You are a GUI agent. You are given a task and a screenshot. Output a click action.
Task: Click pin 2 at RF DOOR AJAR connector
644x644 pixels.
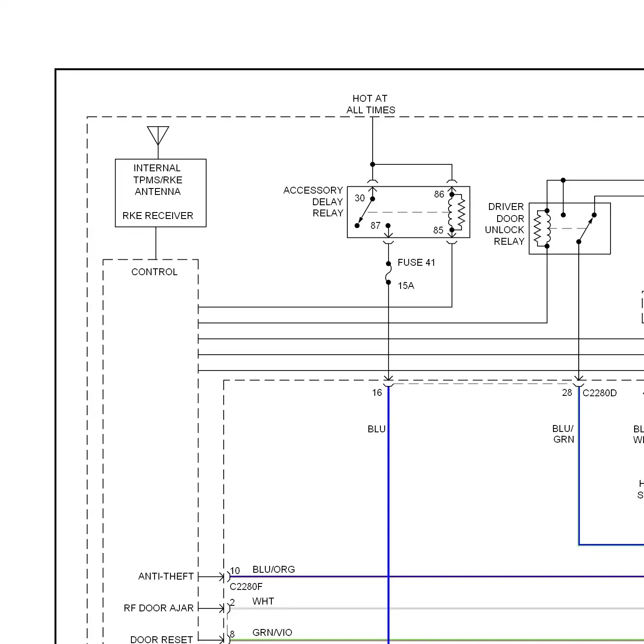[232, 602]
